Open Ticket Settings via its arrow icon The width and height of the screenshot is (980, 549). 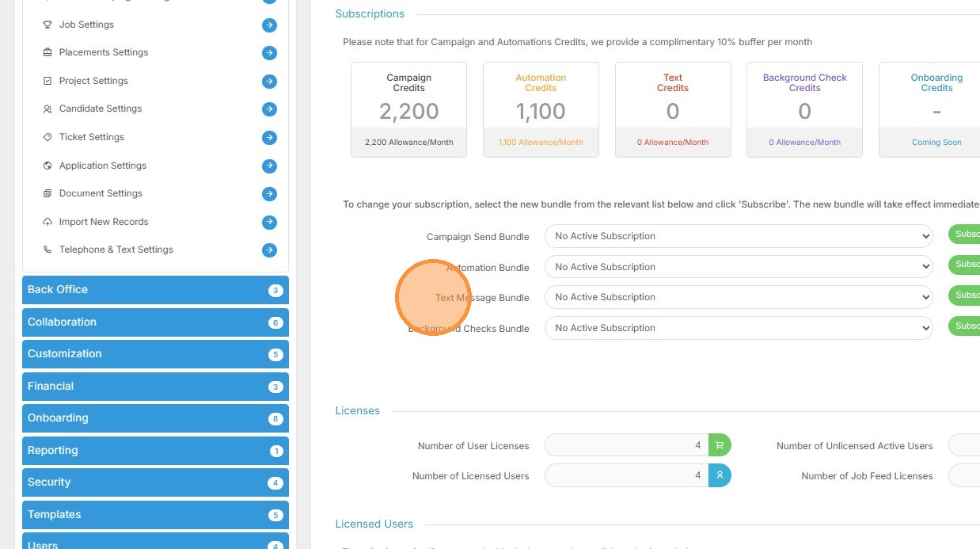(x=270, y=138)
